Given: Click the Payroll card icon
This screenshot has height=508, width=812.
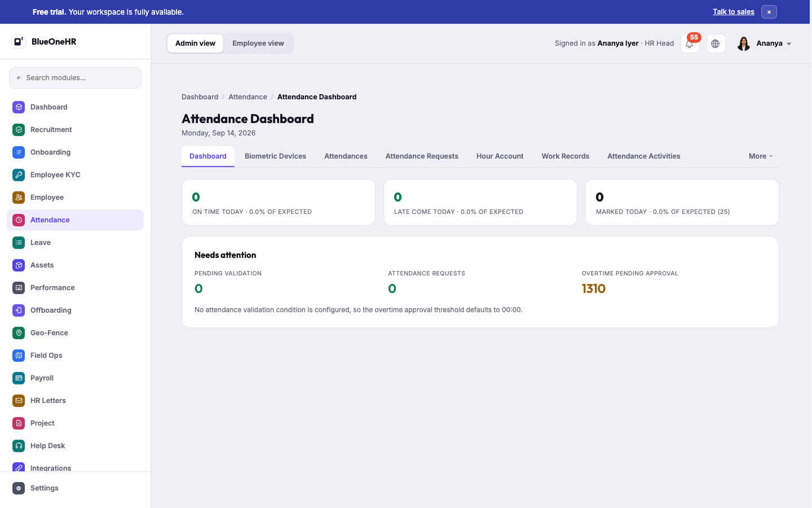Looking at the screenshot, I should click(x=19, y=378).
